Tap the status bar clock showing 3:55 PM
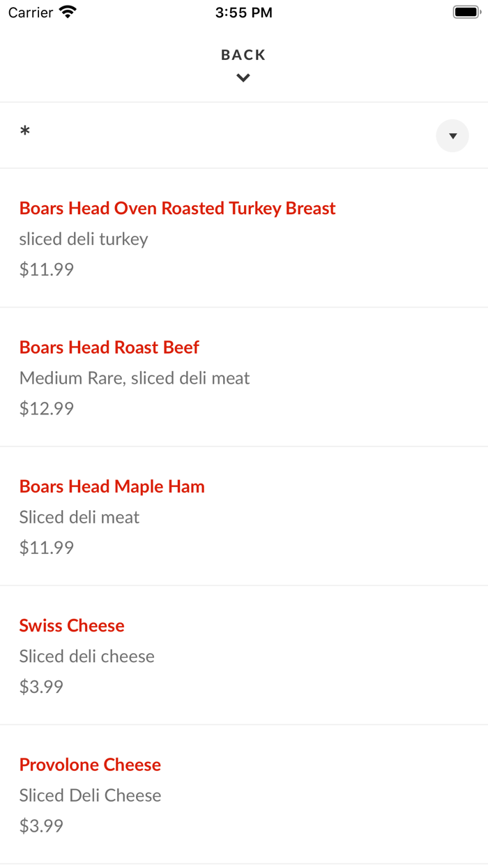Screen dimensions: 488x868 click(243, 12)
